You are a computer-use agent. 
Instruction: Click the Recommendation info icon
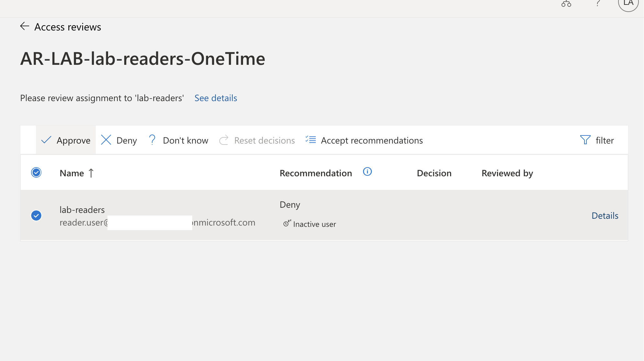point(367,172)
